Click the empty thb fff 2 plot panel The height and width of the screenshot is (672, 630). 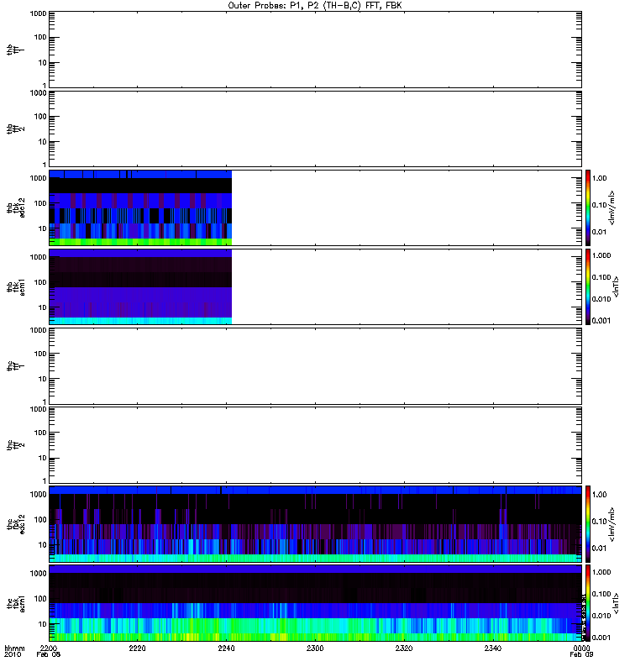[x=315, y=129]
